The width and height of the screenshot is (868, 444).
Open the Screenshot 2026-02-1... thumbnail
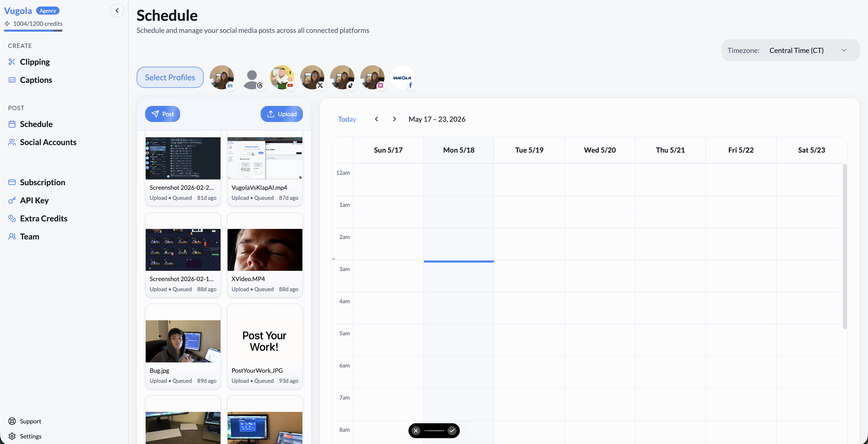click(183, 250)
